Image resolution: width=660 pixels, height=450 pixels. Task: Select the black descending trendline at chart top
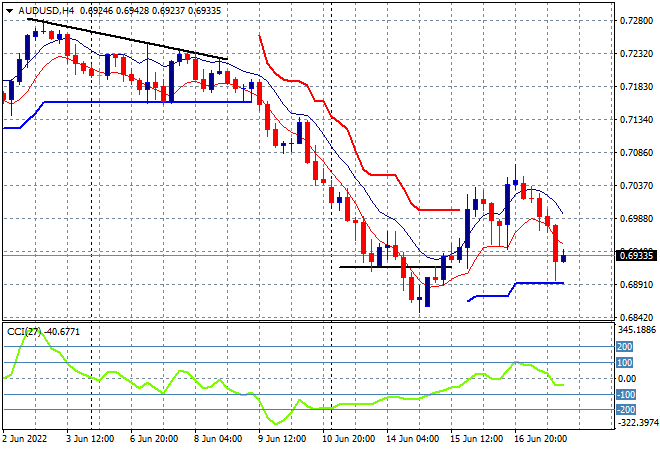(x=126, y=39)
